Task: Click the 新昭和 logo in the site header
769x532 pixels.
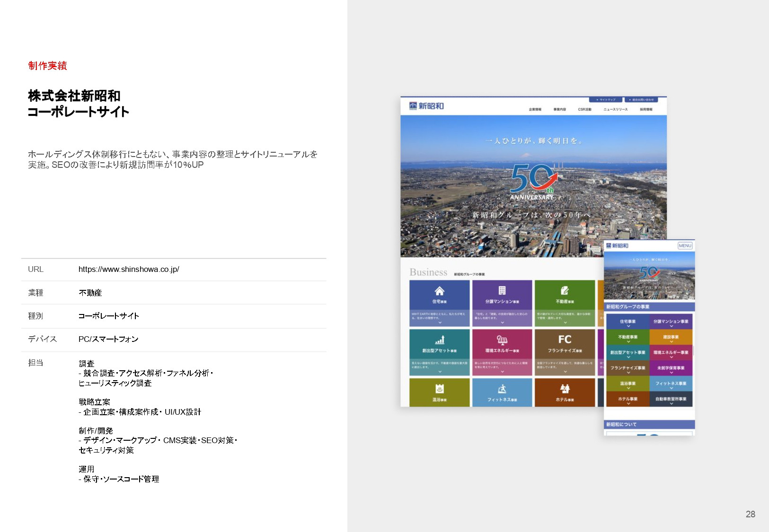Action: [427, 106]
